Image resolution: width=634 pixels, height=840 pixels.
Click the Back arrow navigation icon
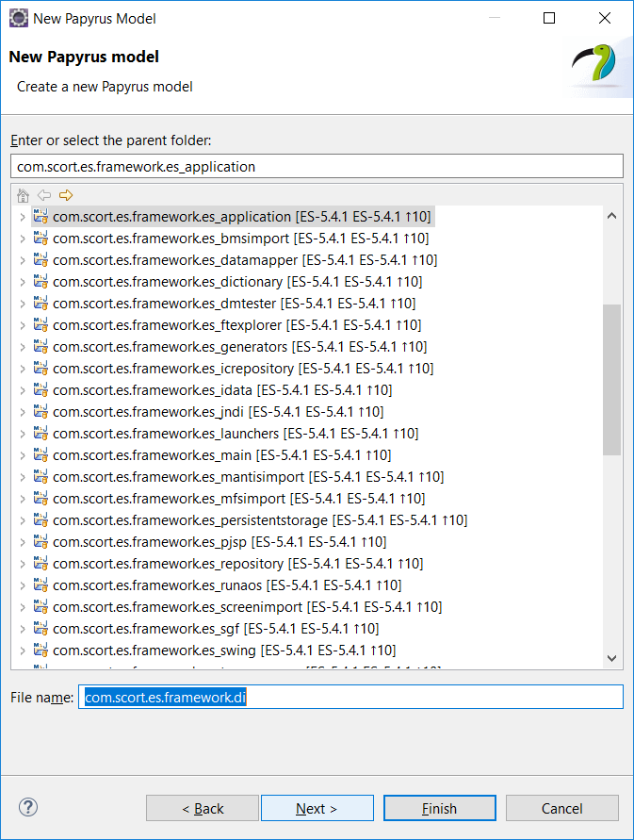44,195
